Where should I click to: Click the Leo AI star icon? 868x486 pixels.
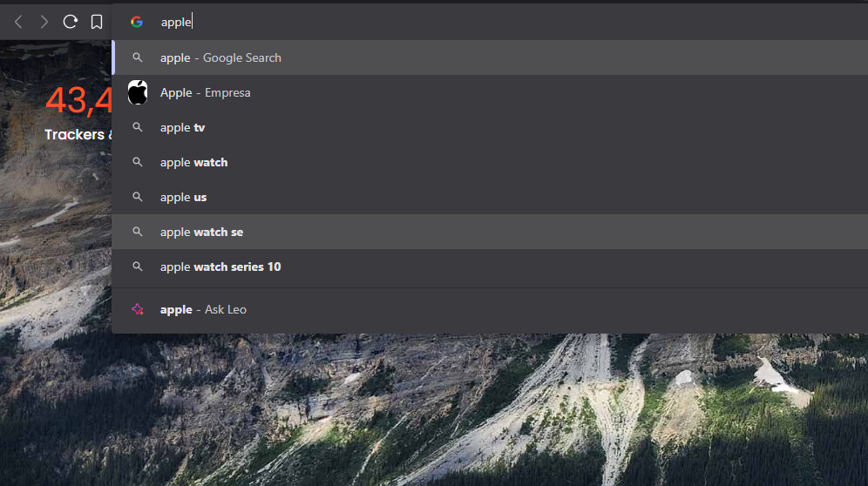[138, 309]
